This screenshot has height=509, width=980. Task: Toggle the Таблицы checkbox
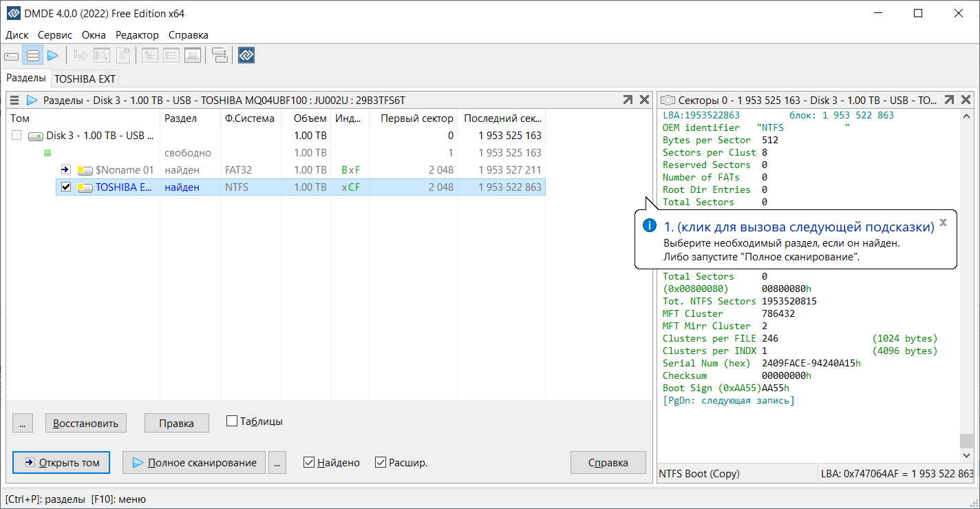[232, 421]
